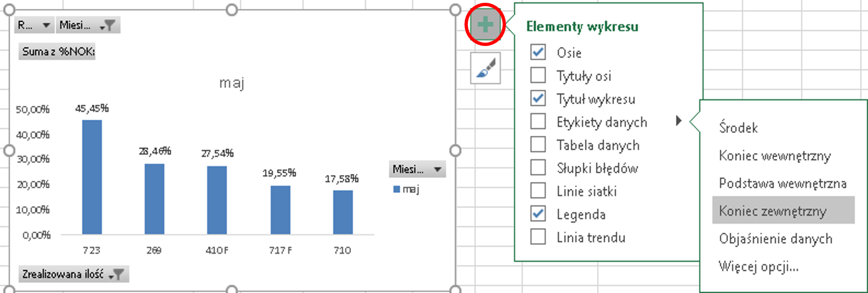This screenshot has width=868, height=293.
Task: Open the Chart Styles paintbrush button
Action: [x=485, y=68]
